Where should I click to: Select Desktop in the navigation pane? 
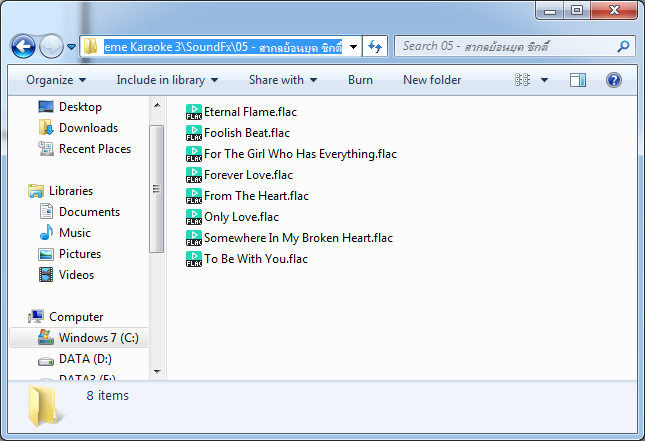[80, 107]
